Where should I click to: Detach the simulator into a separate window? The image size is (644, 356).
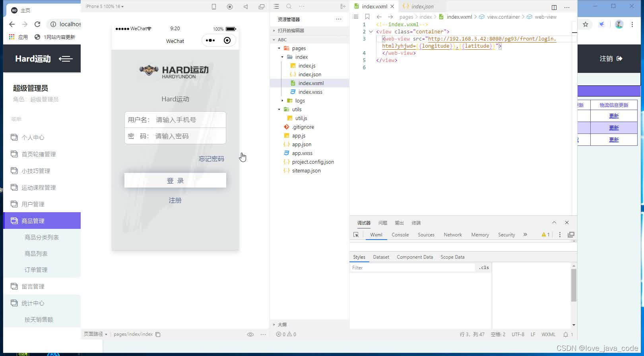coord(262,6)
